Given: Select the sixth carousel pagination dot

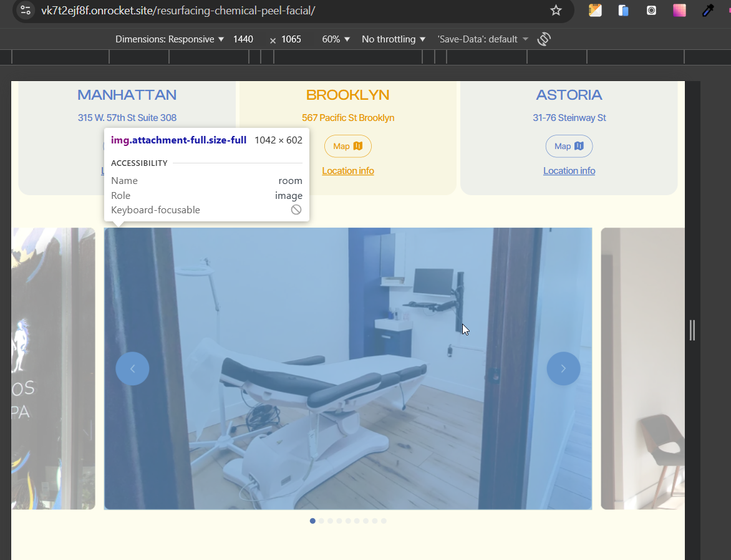Looking at the screenshot, I should point(357,521).
